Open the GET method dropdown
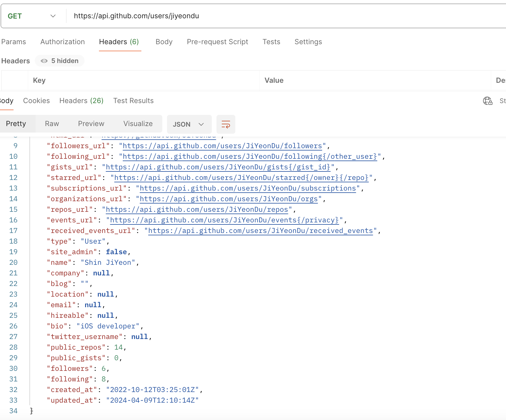The image size is (506, 420). pos(32,16)
